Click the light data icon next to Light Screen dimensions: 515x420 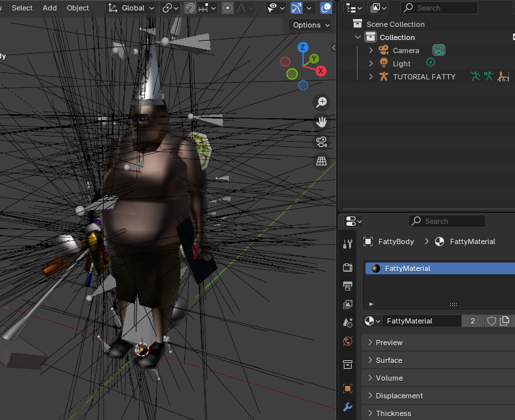(430, 62)
